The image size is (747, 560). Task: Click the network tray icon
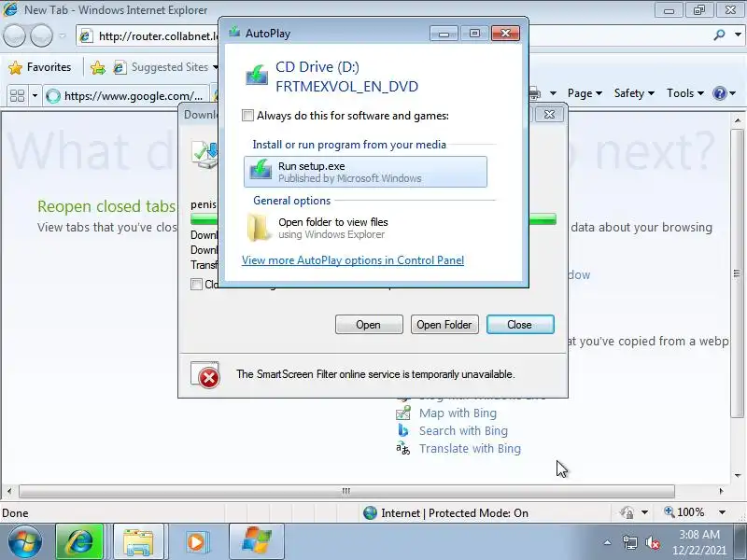click(629, 542)
